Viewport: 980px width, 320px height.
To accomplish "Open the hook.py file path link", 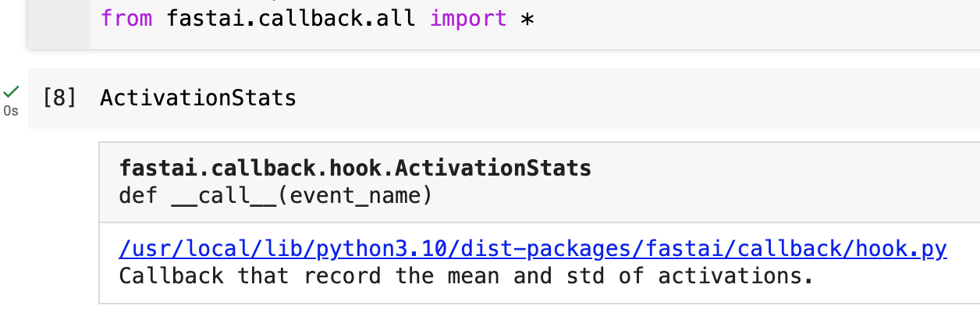I will (x=532, y=249).
